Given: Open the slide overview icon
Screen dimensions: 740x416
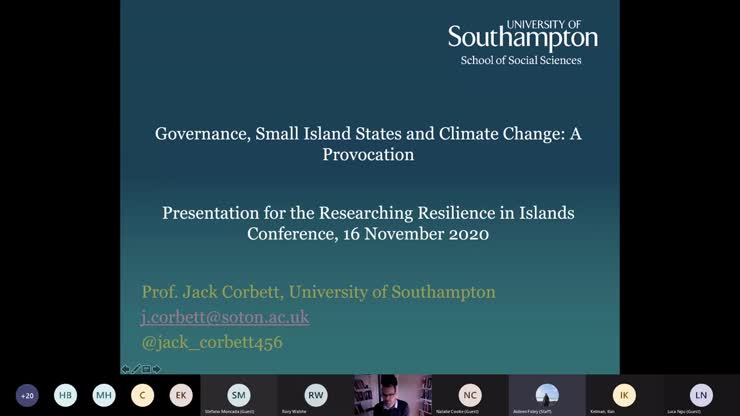Looking at the screenshot, I should (146, 369).
